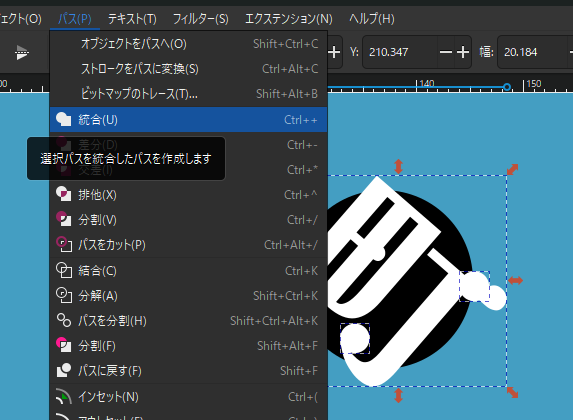Select 排他(X) menu entry
The width and height of the screenshot is (573, 420).
(189, 194)
